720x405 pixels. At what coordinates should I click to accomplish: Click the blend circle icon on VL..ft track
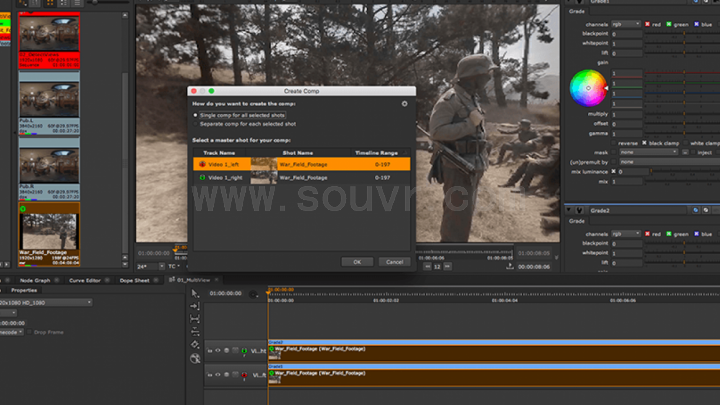[227, 375]
